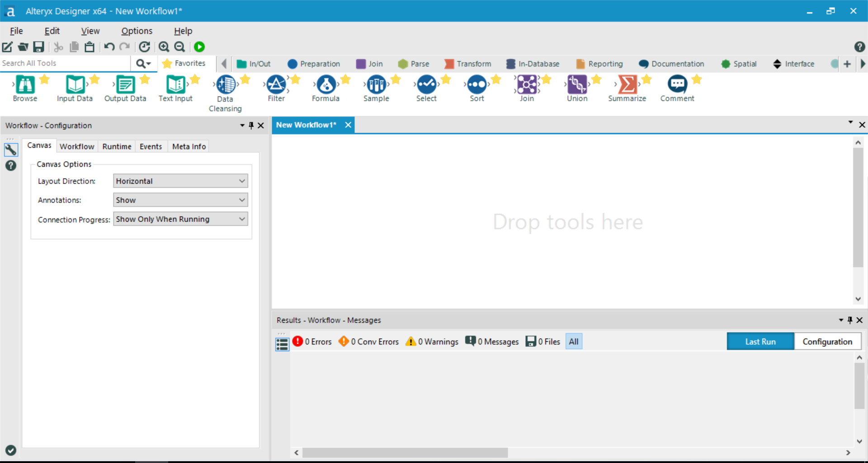Open help with question mark icon top right
Screen dimensions: 868x463
point(859,47)
